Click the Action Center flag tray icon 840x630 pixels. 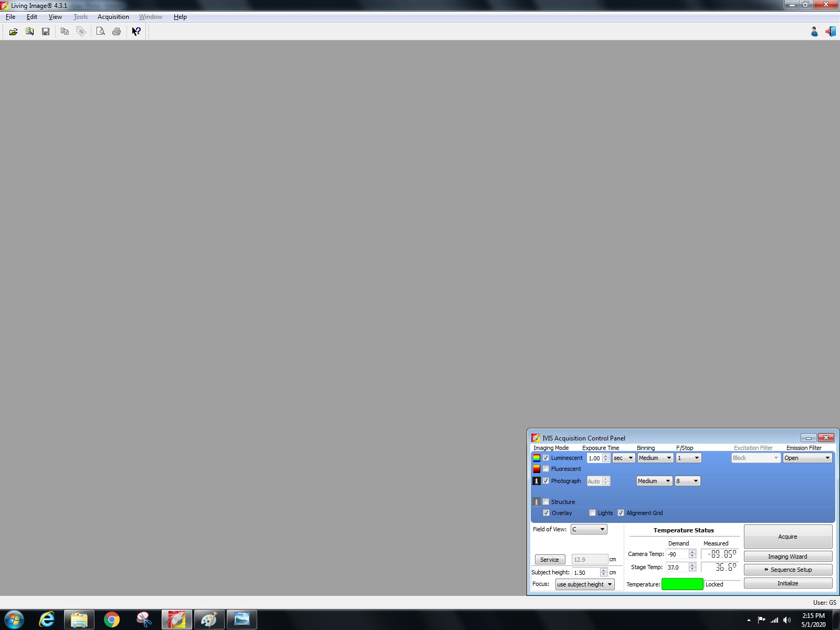[761, 620]
